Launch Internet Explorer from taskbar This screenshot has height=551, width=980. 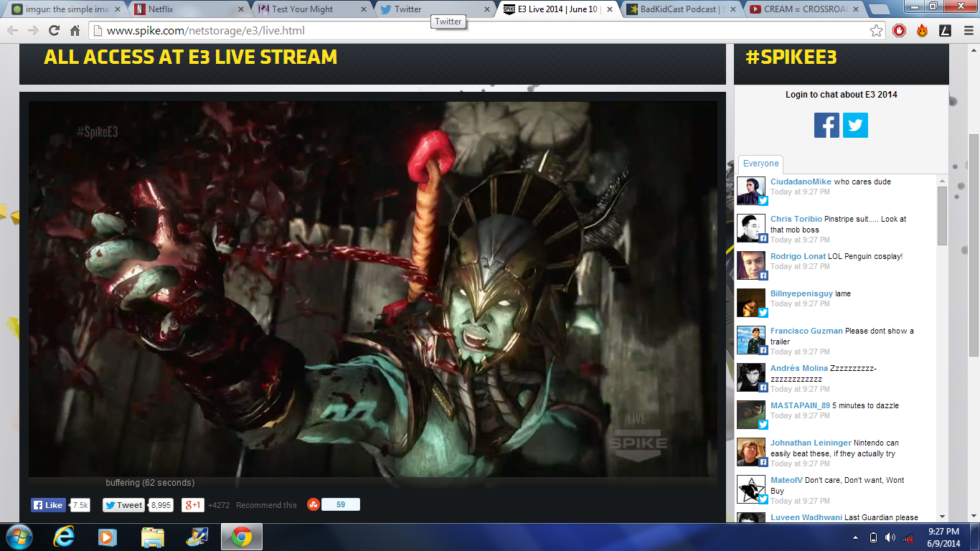click(x=65, y=537)
